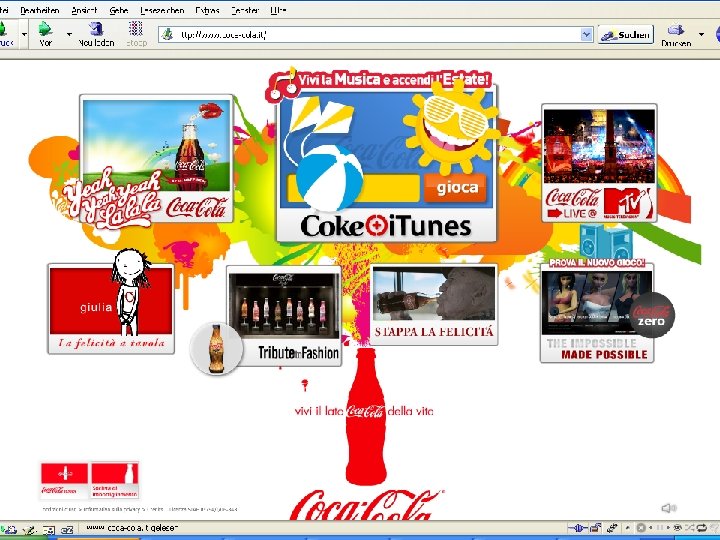The width and height of the screenshot is (720, 540).
Task: Open the Coke iTunes promotion title
Action: [386, 226]
